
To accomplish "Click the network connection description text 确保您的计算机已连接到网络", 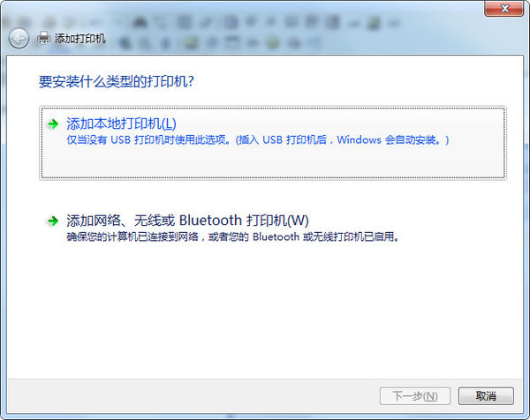I will (132, 236).
